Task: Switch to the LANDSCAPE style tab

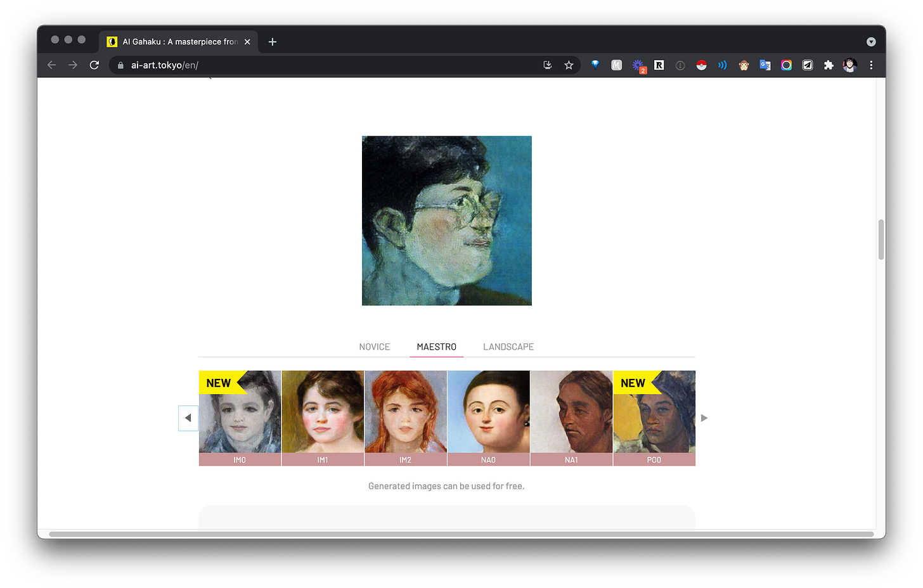Action: click(x=508, y=347)
